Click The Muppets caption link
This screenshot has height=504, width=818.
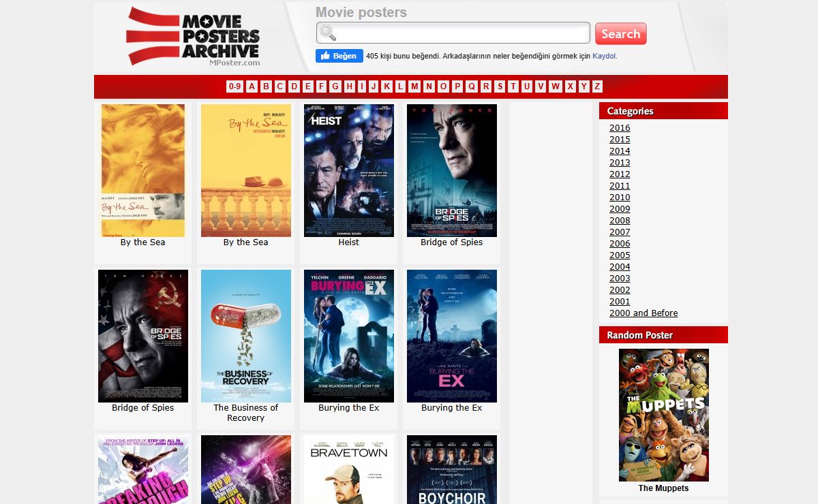[x=663, y=488]
